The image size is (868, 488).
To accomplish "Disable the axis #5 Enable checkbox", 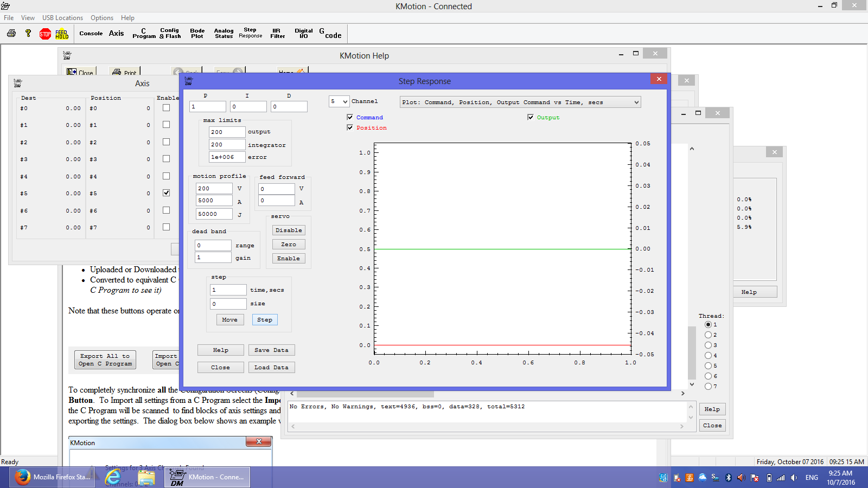I will tap(166, 192).
